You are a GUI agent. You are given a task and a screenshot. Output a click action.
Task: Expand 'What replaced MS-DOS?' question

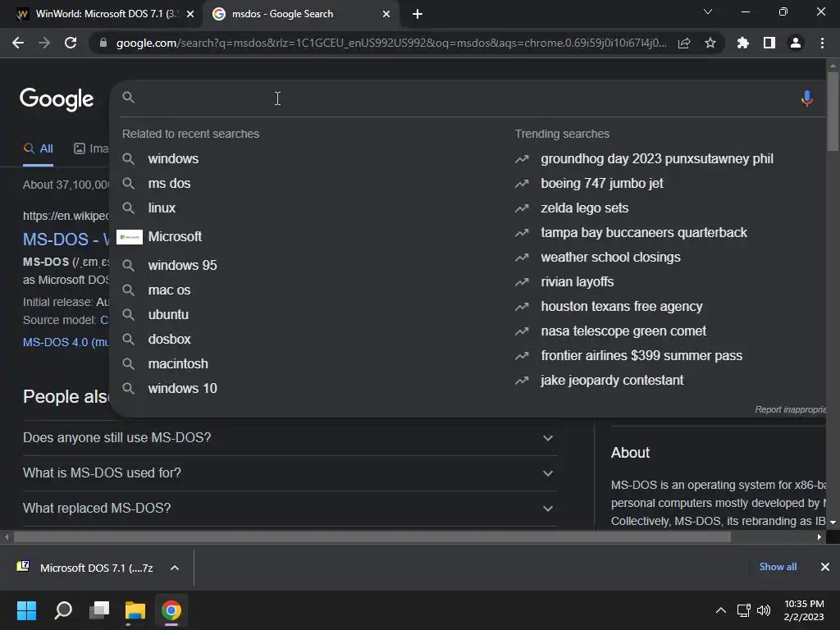tap(290, 509)
